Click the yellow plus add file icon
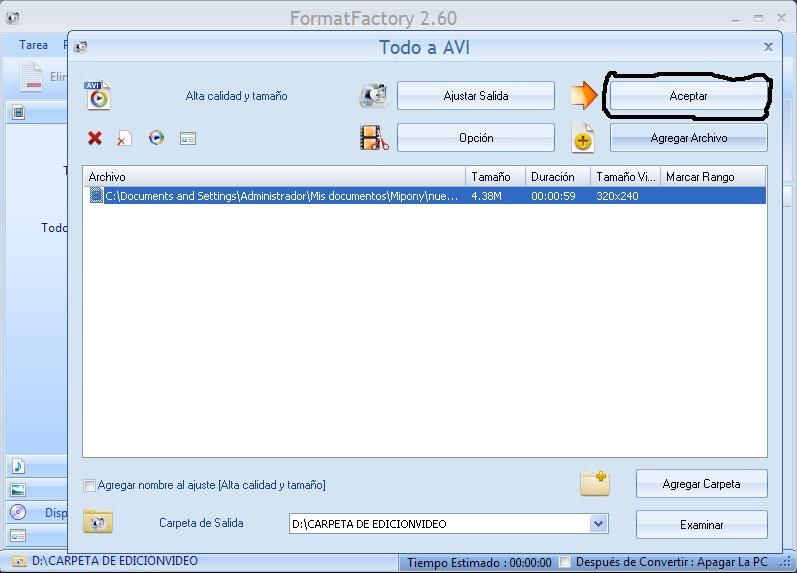The image size is (797, 573). point(583,138)
